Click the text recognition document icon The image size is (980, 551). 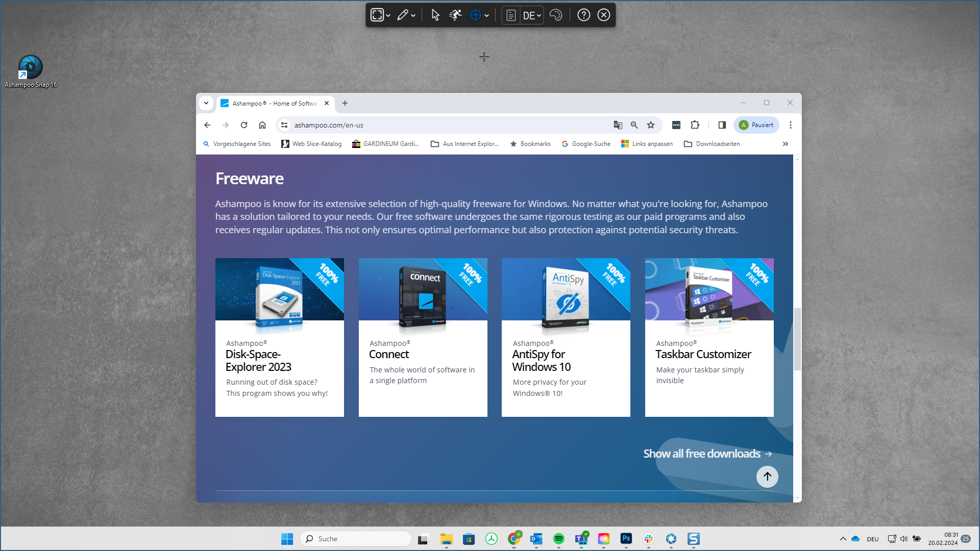tap(511, 15)
